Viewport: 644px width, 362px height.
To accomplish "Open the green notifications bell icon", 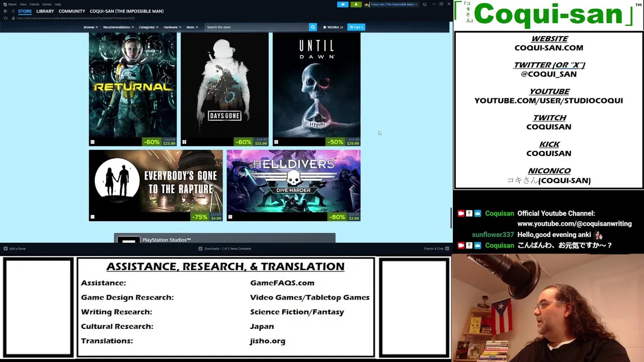I will coord(356,5).
